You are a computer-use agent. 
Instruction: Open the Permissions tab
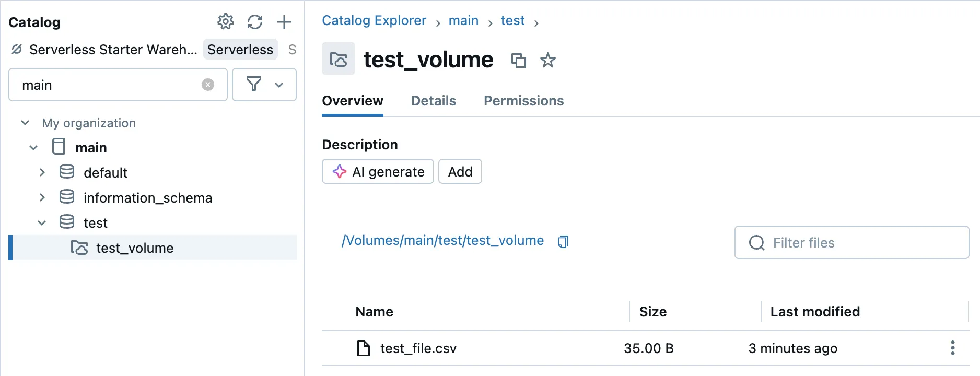(523, 101)
